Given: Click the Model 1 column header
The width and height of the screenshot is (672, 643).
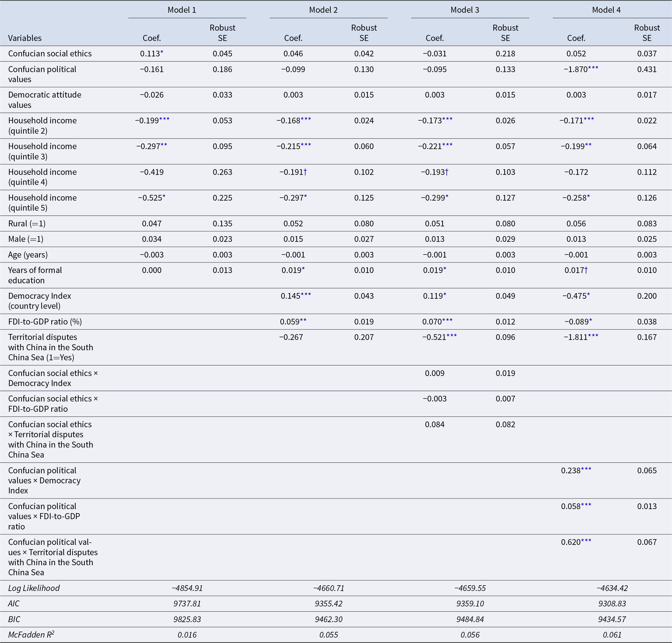Looking at the screenshot, I should pyautogui.click(x=182, y=10).
